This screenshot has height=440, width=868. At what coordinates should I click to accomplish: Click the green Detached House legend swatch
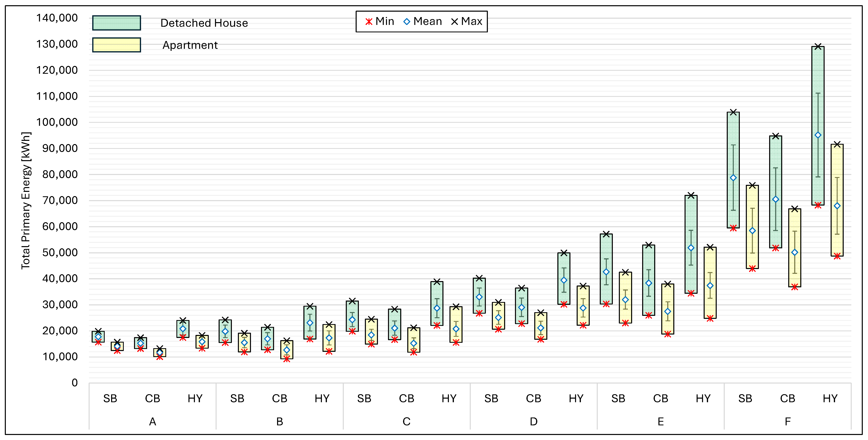point(117,23)
